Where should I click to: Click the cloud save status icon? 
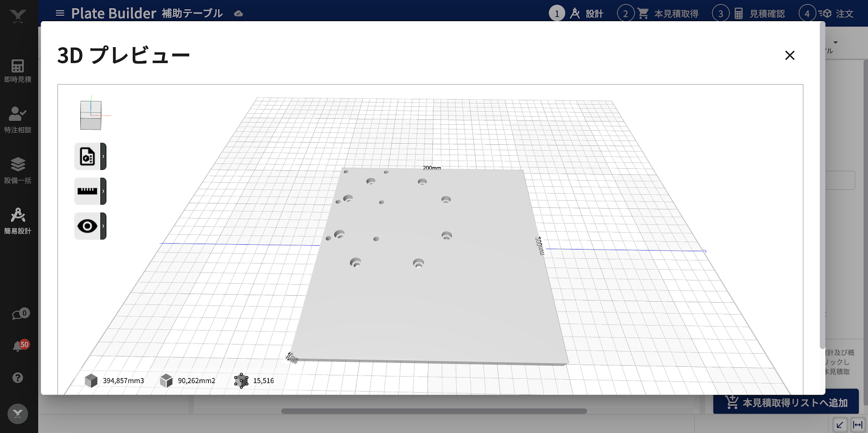[x=238, y=14]
